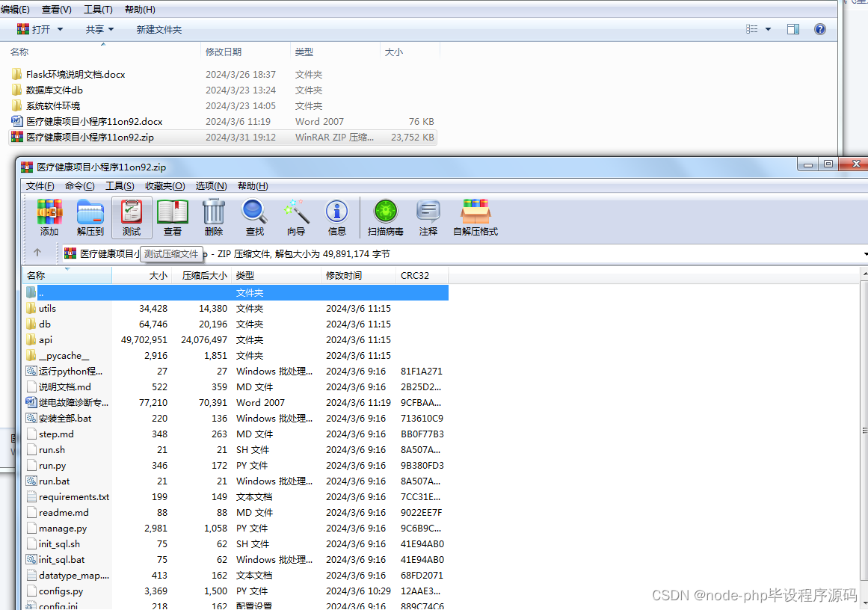Click the Add (添加) toolbar icon
The image size is (868, 610).
click(49, 217)
